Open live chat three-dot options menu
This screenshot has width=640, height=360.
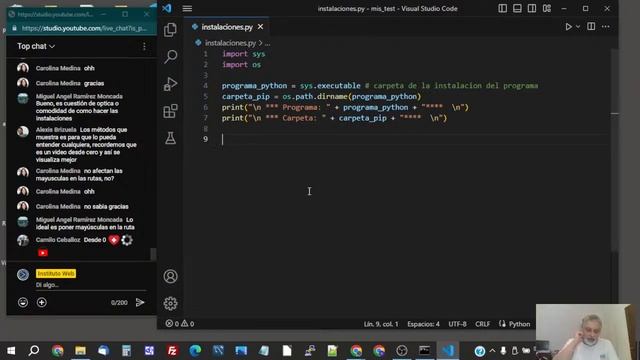pos(144,47)
